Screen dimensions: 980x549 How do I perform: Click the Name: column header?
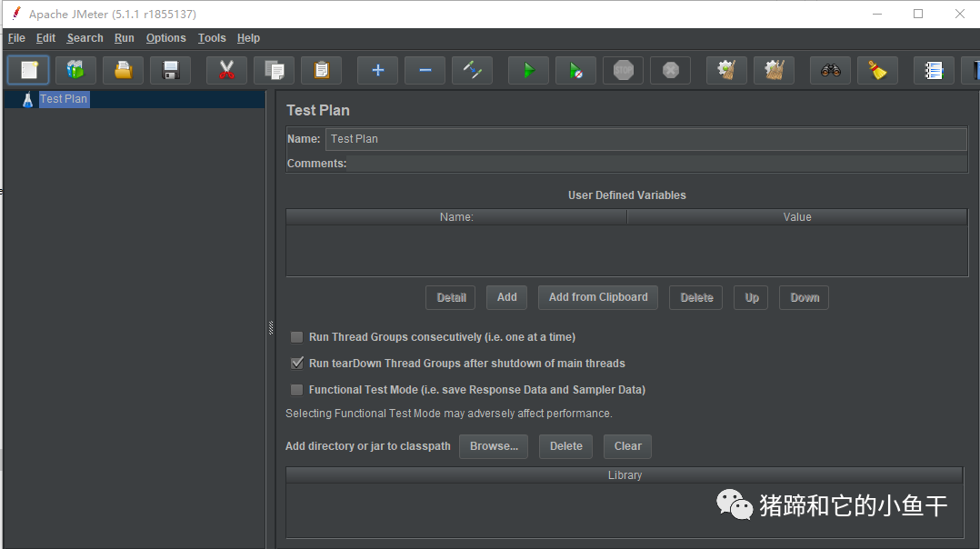(457, 217)
